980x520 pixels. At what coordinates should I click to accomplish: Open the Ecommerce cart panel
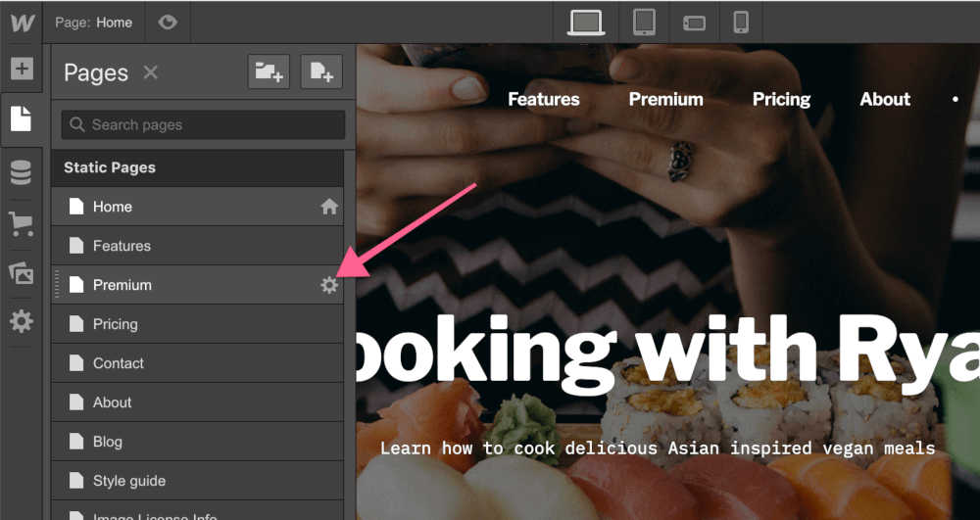pos(22,223)
